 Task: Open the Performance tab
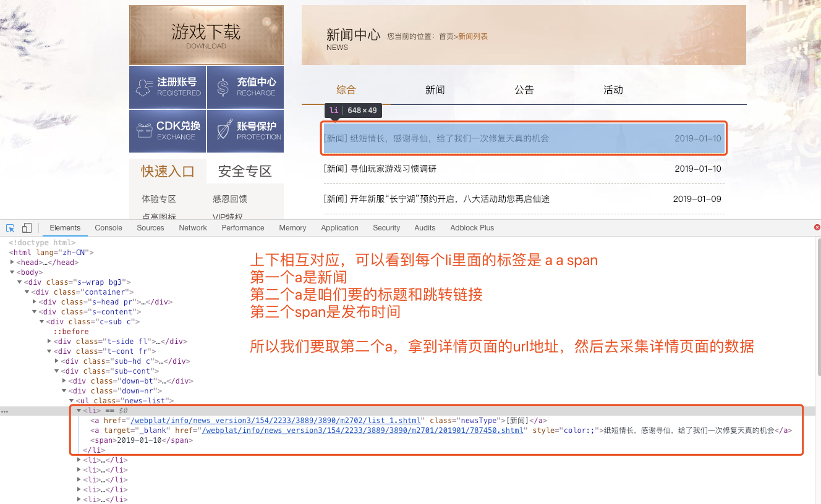pos(243,228)
